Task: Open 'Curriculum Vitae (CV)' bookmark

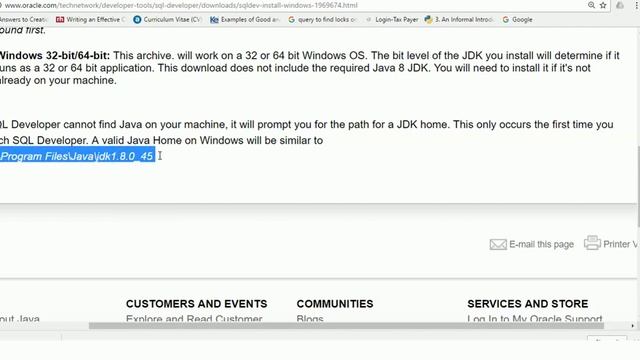Action: [168, 20]
